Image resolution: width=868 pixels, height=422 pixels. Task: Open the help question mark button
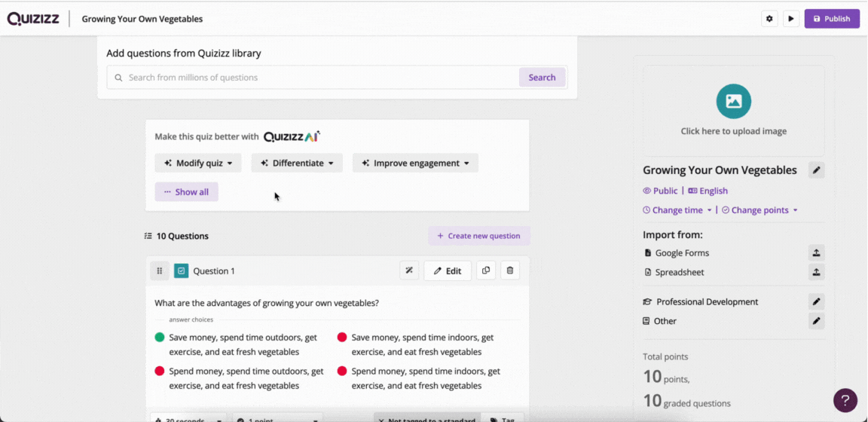click(845, 400)
